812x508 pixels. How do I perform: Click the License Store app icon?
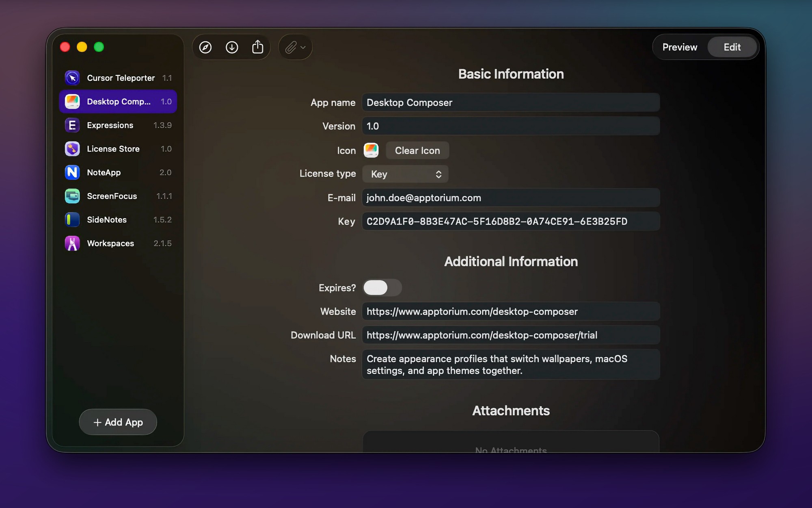(72, 149)
